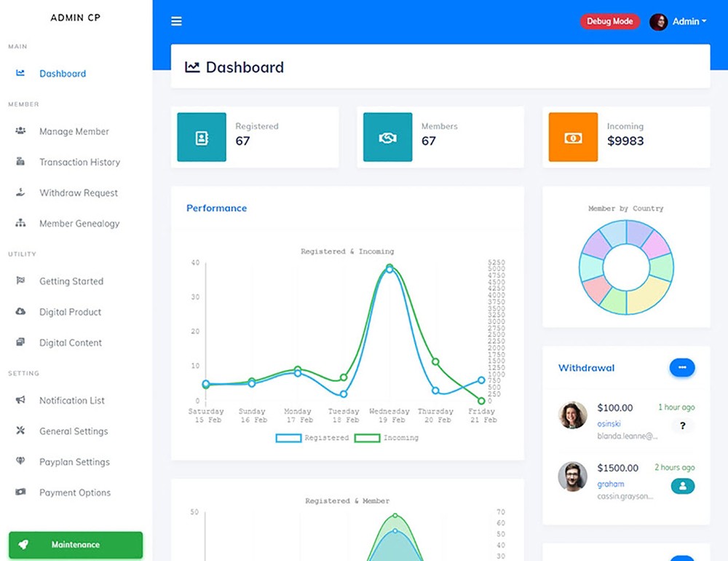This screenshot has width=728, height=561.
Task: Toggle the Incoming legend in Performance chart
Action: click(387, 438)
